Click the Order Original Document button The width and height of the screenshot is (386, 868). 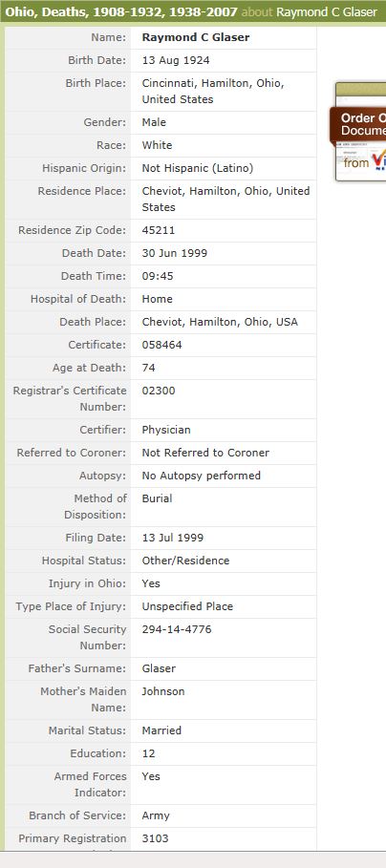[x=358, y=124]
